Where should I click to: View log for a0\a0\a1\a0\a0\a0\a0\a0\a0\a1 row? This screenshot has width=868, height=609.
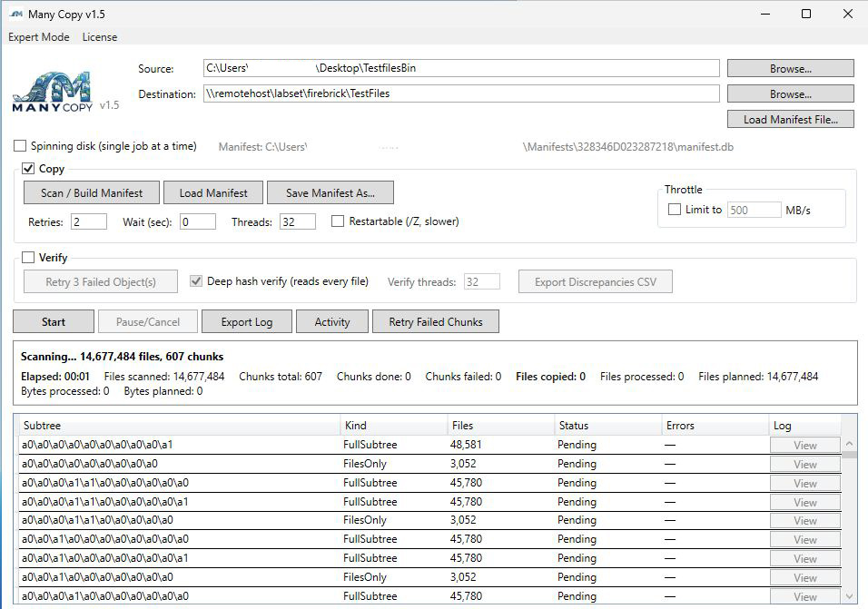click(804, 559)
